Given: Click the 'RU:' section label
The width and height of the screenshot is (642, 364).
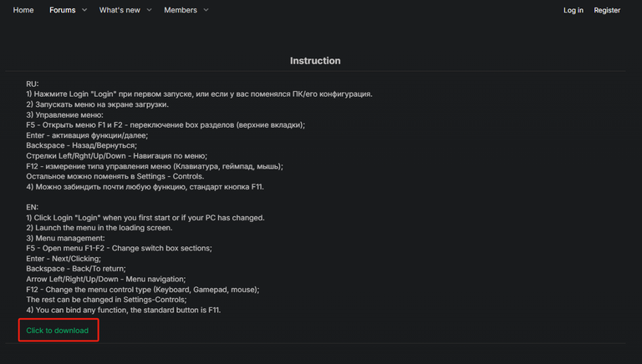Looking at the screenshot, I should click(33, 84).
